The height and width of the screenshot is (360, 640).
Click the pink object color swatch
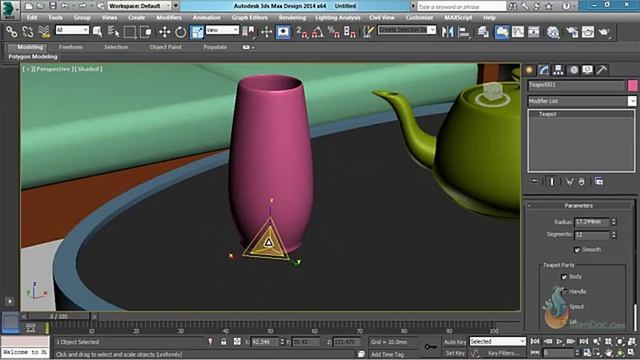coord(633,85)
